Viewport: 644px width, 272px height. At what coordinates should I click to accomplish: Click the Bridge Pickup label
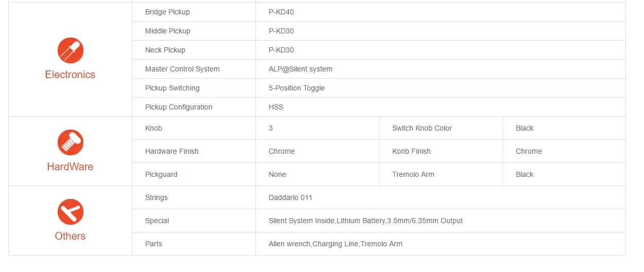(x=167, y=12)
